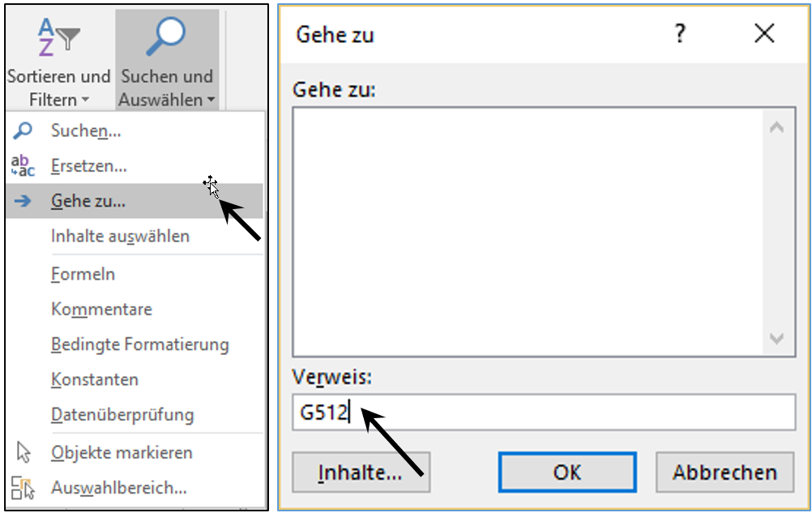Click the Abbrechen button

(724, 472)
